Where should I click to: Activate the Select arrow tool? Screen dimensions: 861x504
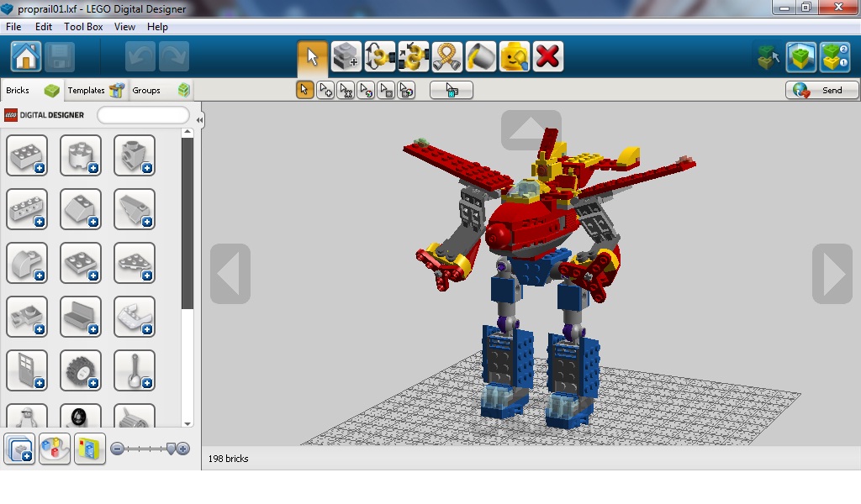[x=313, y=56]
